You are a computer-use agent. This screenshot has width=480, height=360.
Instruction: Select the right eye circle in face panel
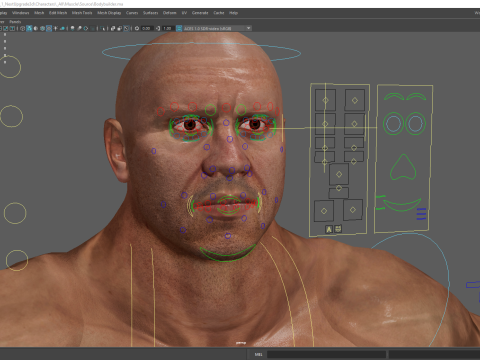[415, 123]
